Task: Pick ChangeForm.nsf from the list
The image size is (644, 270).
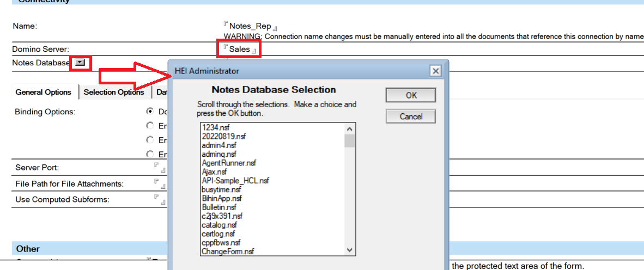Action: pyautogui.click(x=227, y=251)
